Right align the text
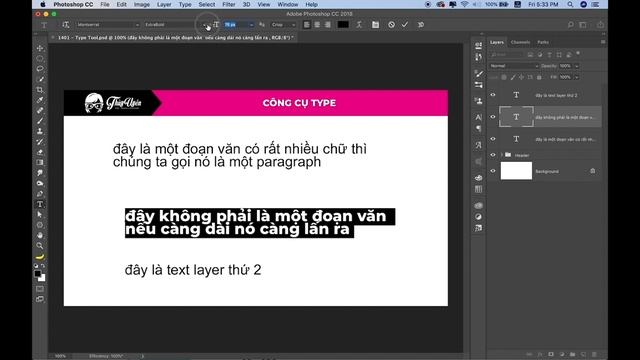This screenshot has width=640, height=360. (x=328, y=25)
